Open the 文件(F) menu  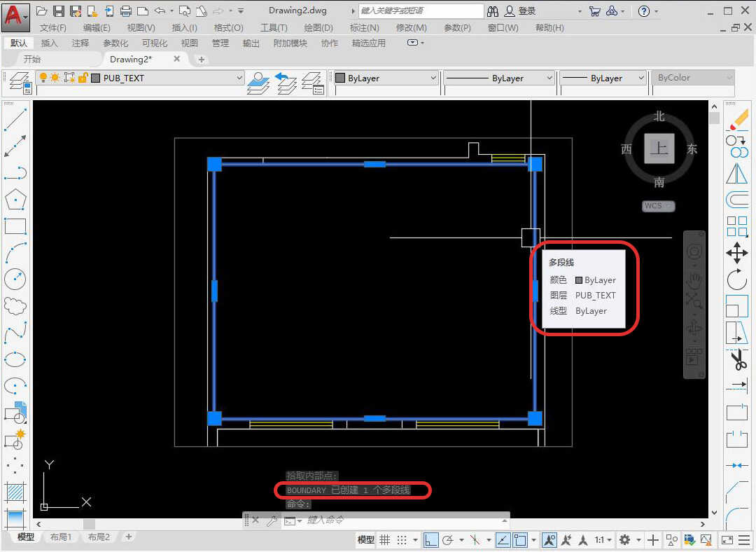pos(52,27)
